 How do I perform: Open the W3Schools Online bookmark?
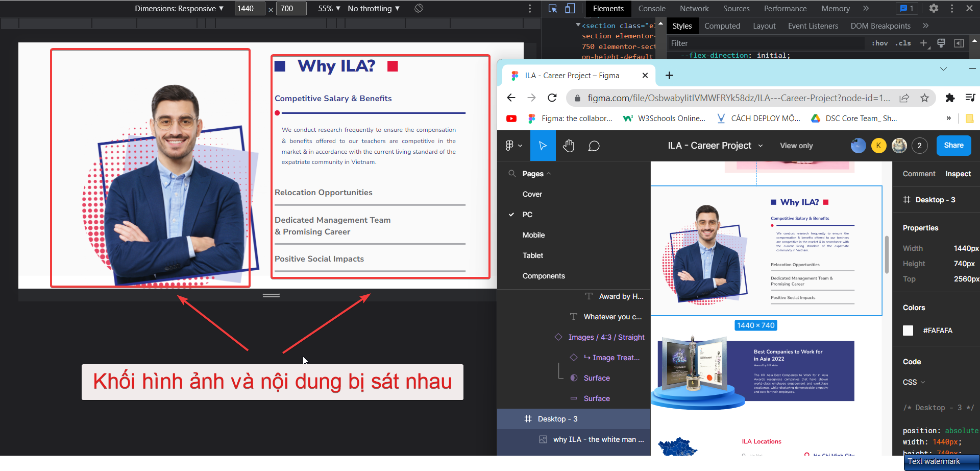point(664,119)
